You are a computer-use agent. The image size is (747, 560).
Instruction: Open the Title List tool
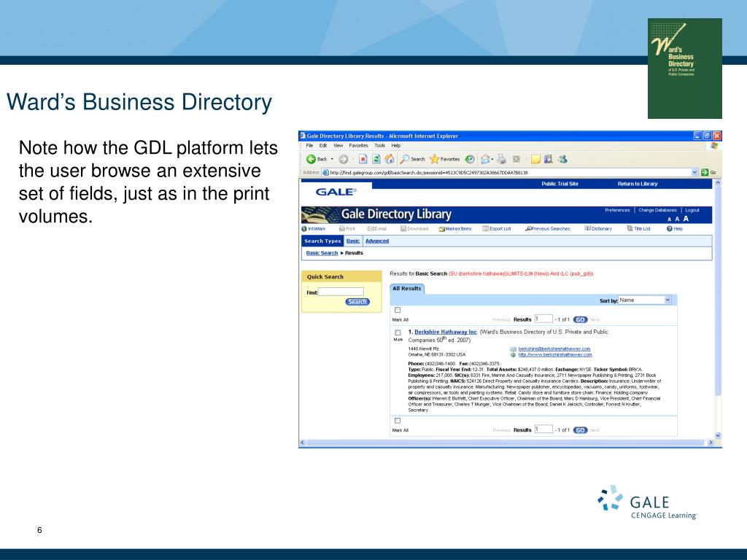point(639,228)
